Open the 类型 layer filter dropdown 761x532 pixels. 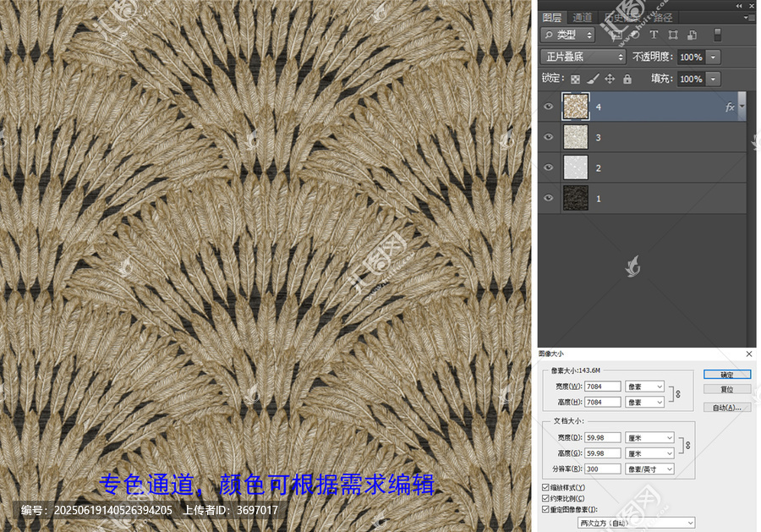pos(568,35)
